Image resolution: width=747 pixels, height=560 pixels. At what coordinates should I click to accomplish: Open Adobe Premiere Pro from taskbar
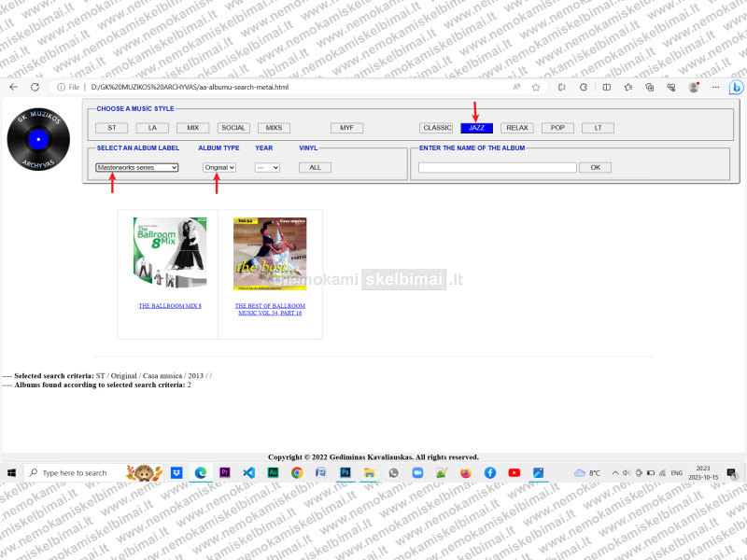[224, 472]
